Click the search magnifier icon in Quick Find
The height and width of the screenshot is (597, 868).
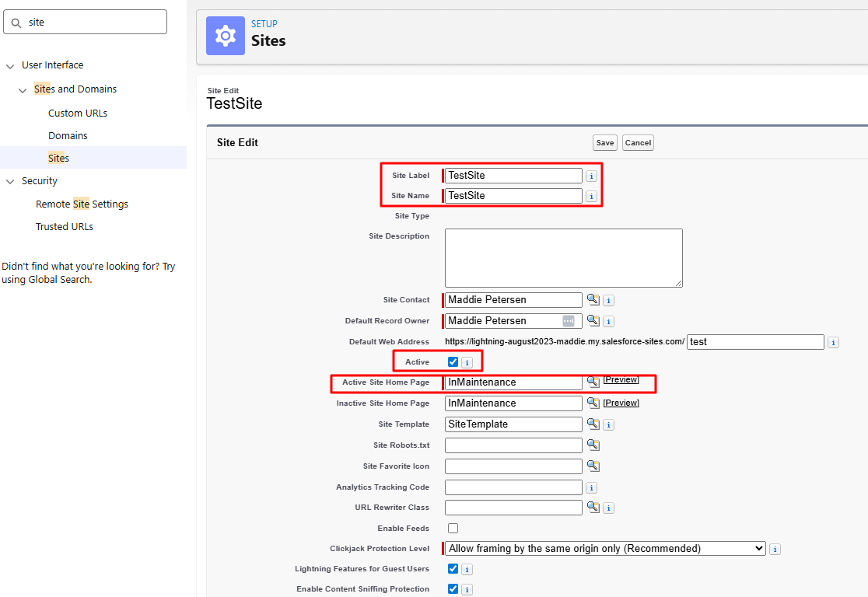(16, 23)
